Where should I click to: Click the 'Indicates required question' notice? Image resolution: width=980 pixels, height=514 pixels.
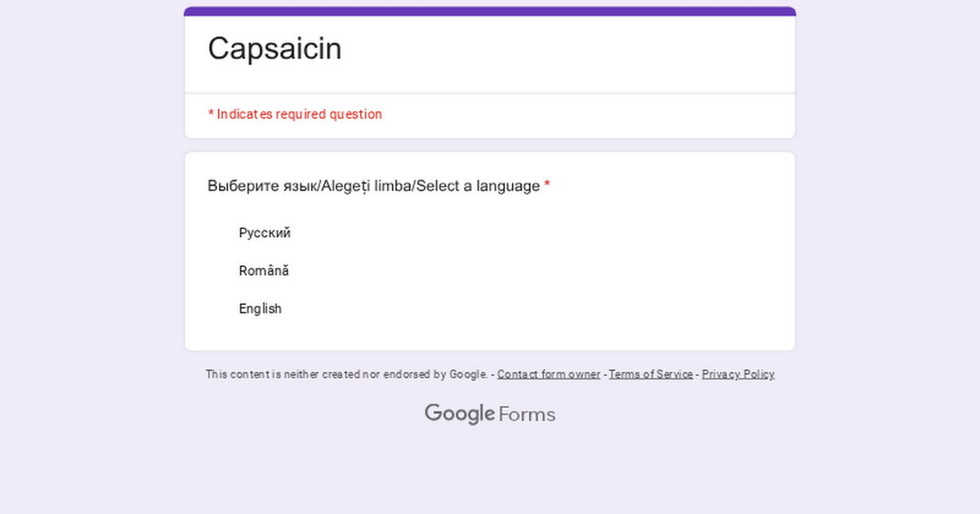tap(299, 114)
